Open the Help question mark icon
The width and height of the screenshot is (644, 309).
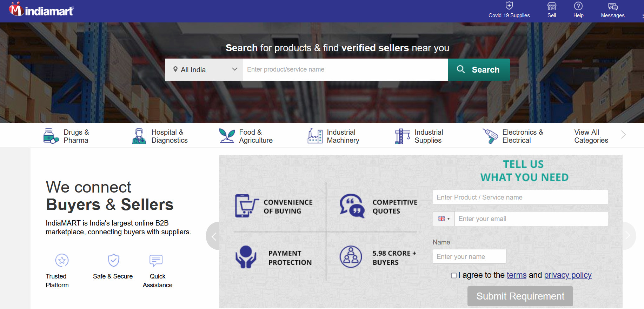pos(578,6)
